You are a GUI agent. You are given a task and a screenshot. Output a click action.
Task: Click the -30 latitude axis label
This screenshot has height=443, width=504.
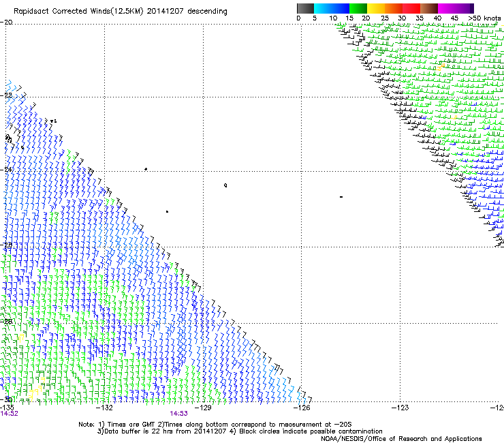click(6, 400)
